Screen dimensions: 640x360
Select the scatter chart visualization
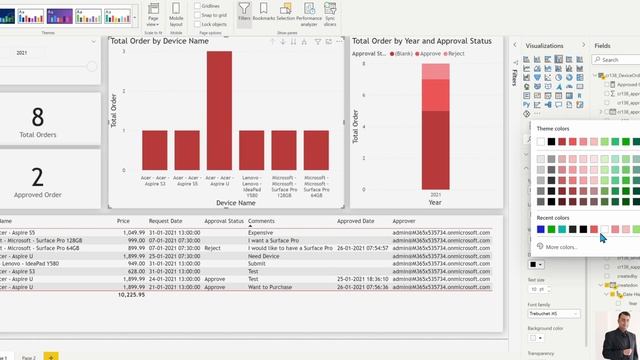(548, 78)
